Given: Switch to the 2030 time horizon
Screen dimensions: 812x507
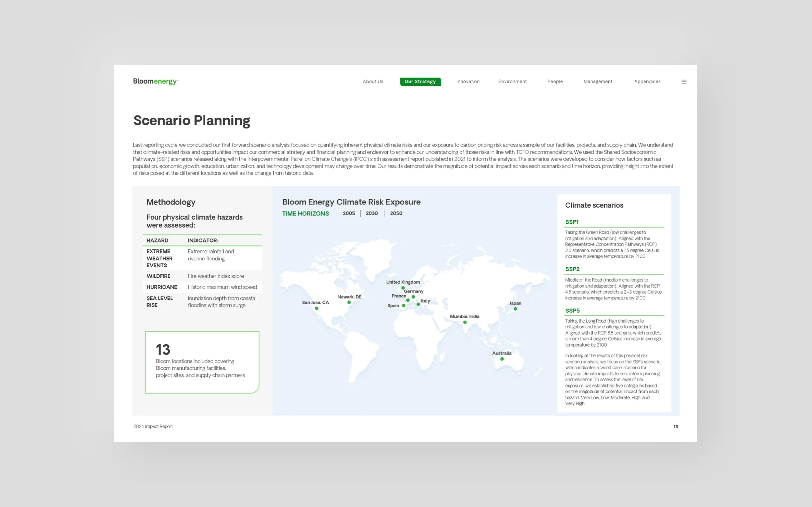Looking at the screenshot, I should [371, 213].
